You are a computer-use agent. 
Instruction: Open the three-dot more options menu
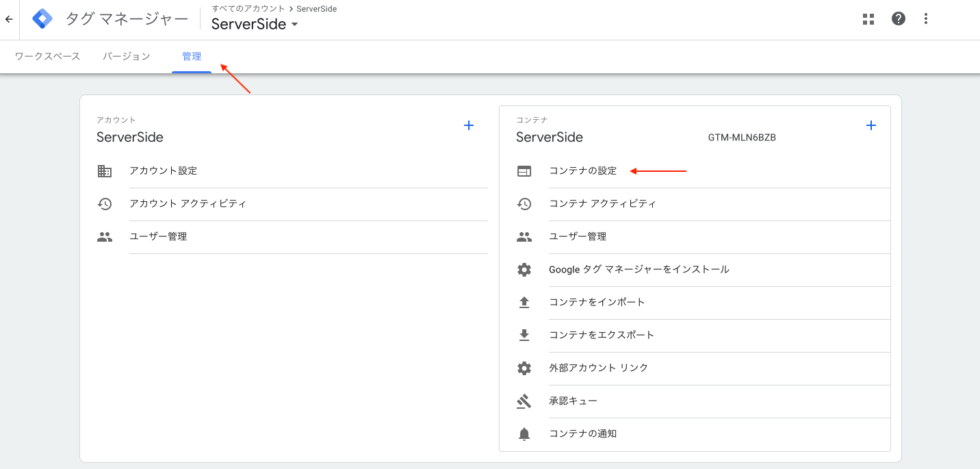coord(926,19)
